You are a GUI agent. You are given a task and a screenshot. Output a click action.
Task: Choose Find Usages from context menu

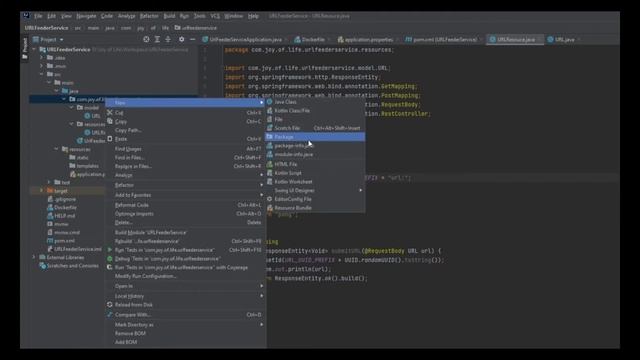[x=186, y=149]
